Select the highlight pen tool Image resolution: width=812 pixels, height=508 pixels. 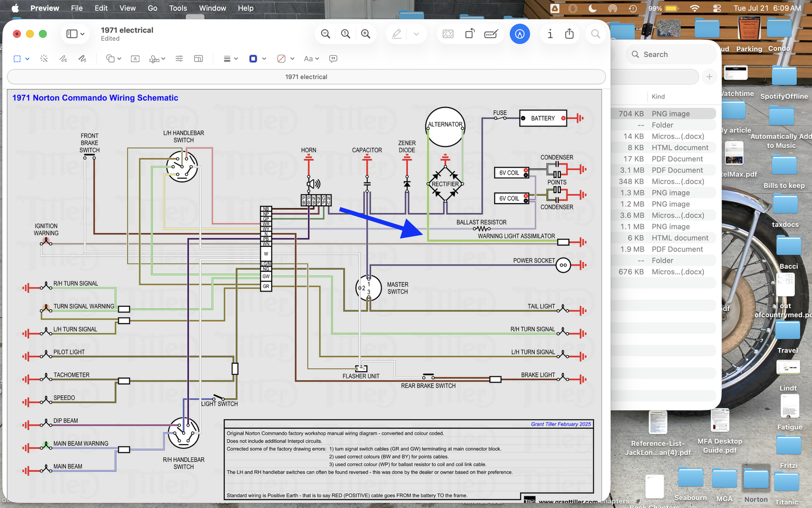(x=397, y=34)
